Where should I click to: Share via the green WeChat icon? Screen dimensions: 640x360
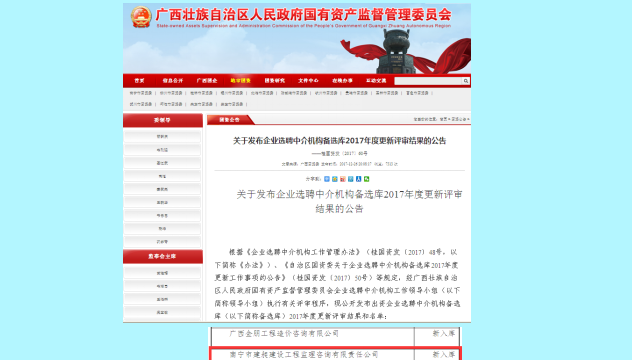pos(367,179)
